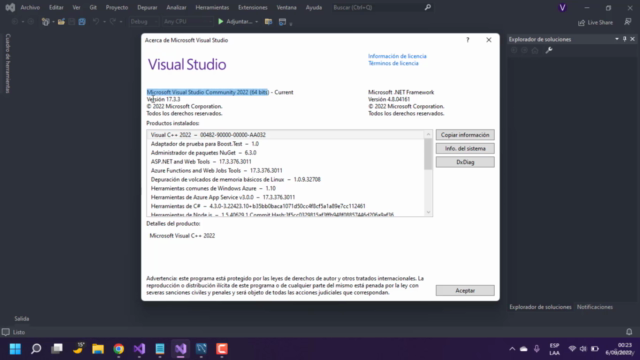Open the Salida panel tab
The height and width of the screenshot is (360, 640).
[22, 318]
